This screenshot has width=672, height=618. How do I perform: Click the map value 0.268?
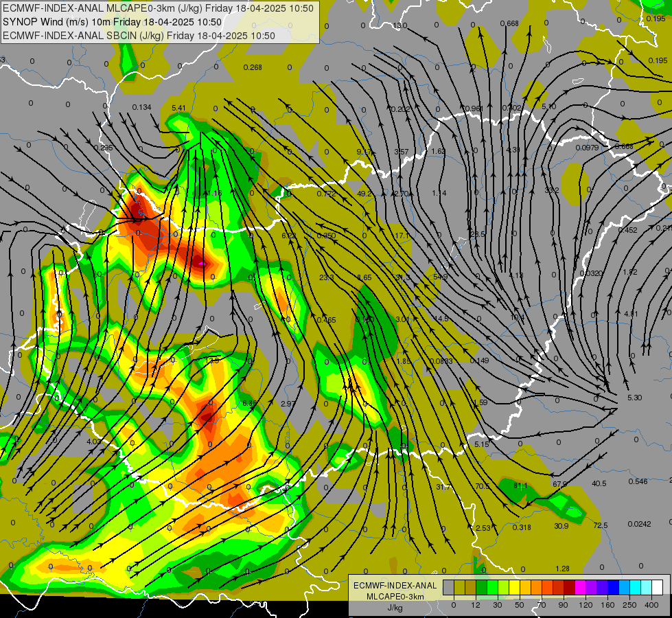(x=253, y=67)
